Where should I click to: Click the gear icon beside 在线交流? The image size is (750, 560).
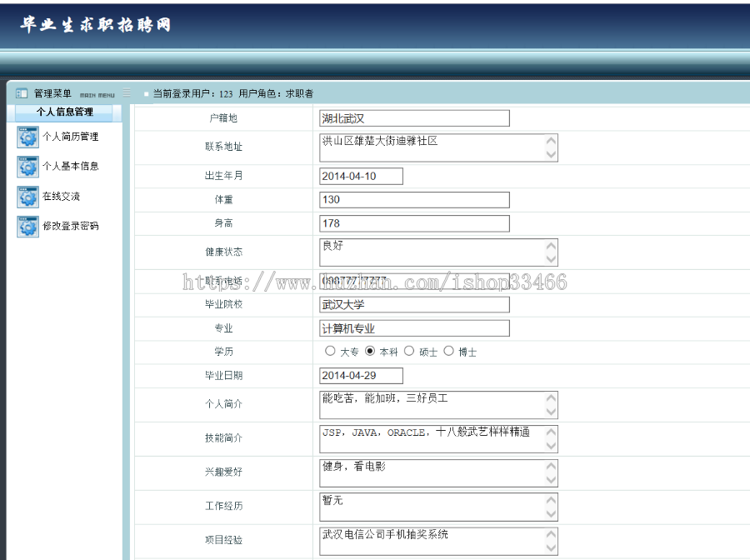click(27, 197)
